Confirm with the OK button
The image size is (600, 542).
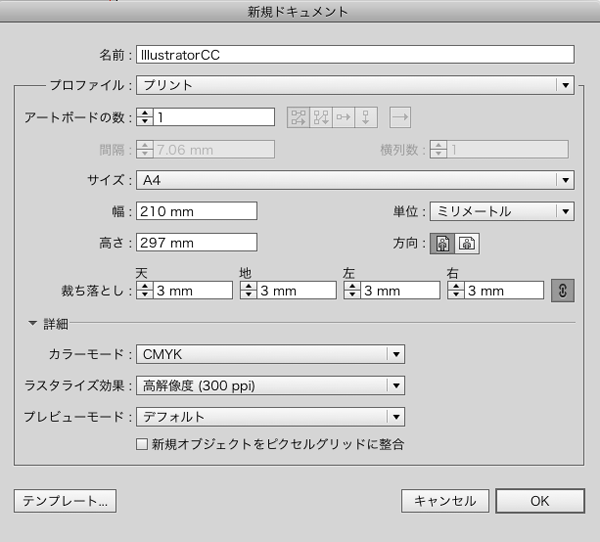point(539,500)
